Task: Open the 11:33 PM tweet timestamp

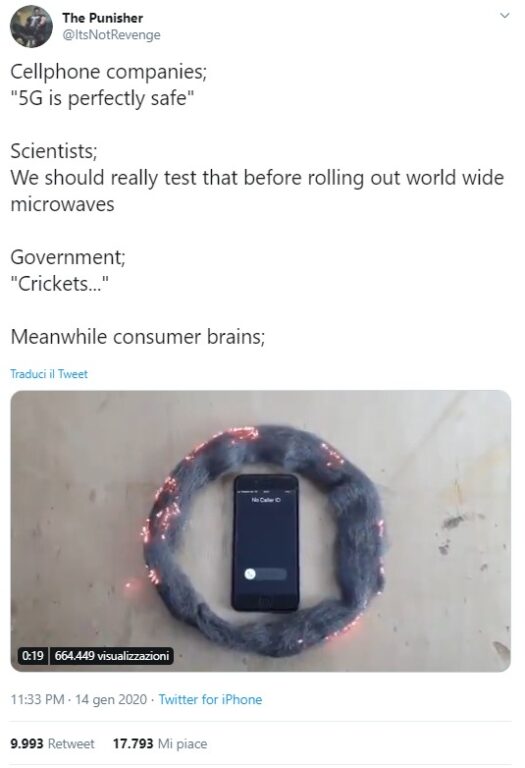Action: click(x=78, y=699)
